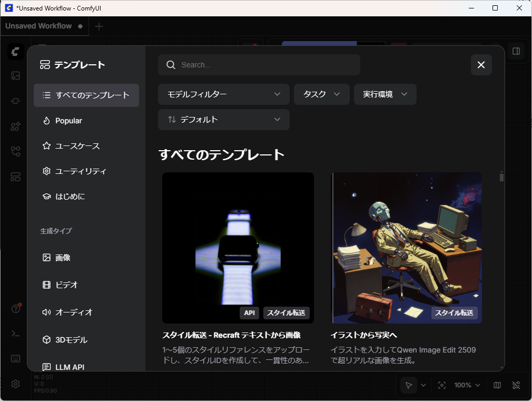The image size is (532, 401).
Task: Click the help question mark icon
Action: [15, 309]
